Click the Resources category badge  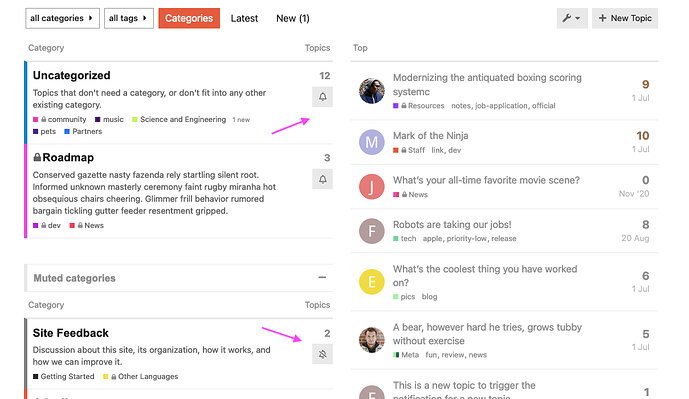[419, 106]
